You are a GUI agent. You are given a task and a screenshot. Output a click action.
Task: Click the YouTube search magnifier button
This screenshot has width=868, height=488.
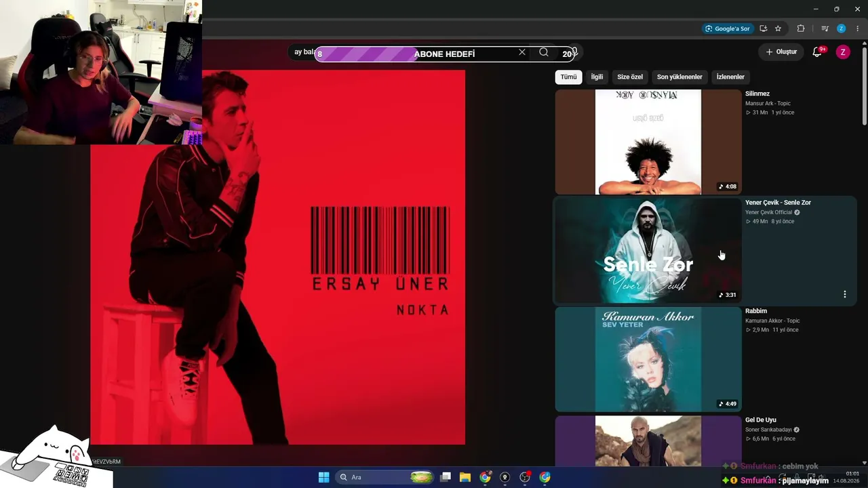coord(544,52)
